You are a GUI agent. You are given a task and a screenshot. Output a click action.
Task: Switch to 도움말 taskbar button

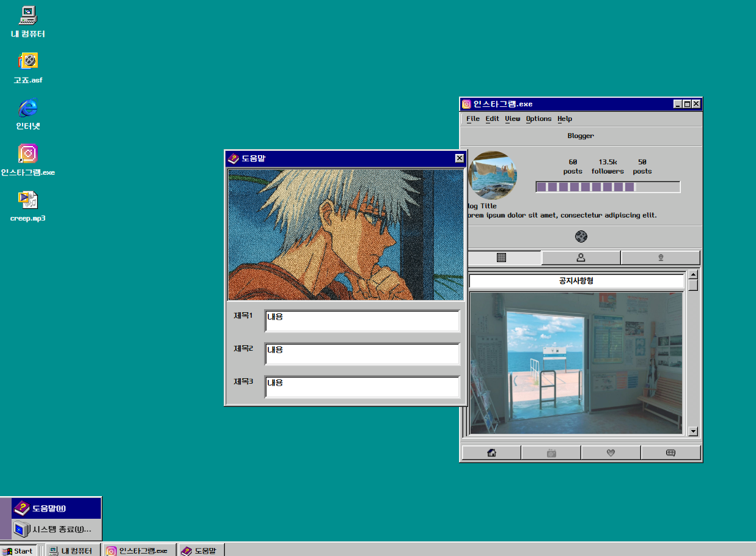201,551
